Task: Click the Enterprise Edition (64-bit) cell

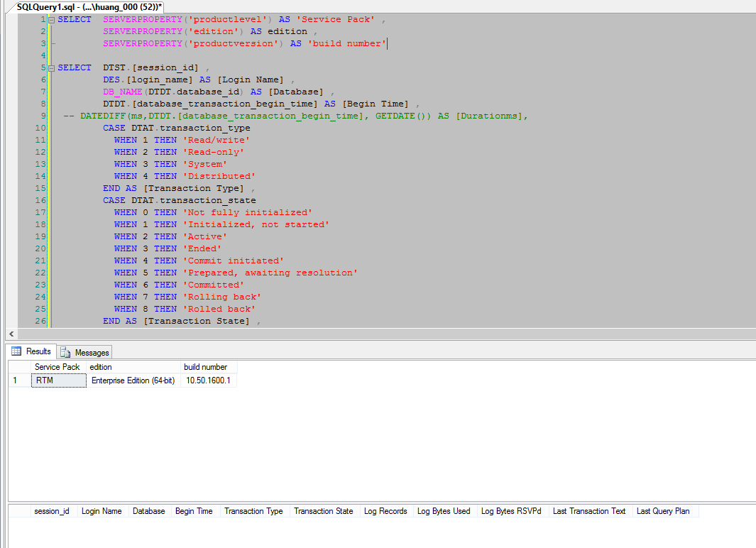Action: coord(133,380)
